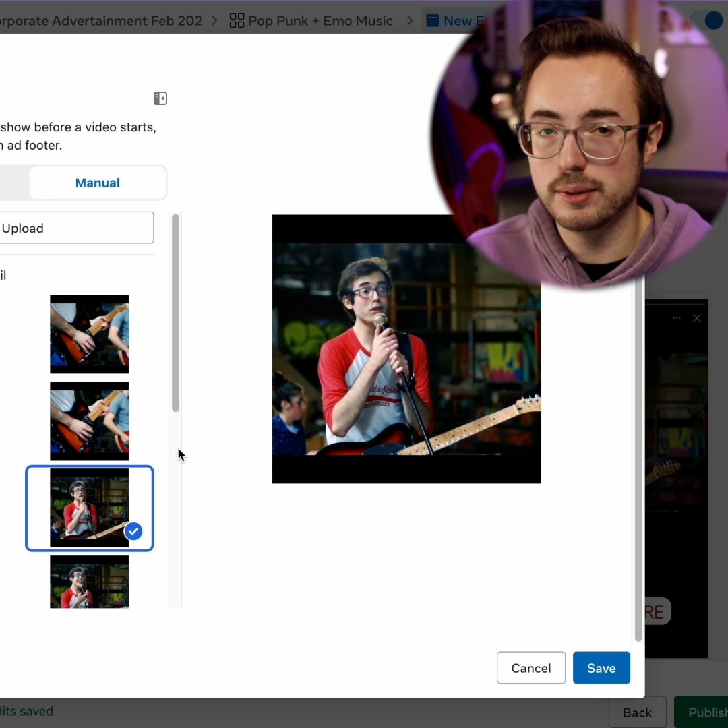
Task: Click the ad folder icon in breadcrumb
Action: click(x=432, y=20)
